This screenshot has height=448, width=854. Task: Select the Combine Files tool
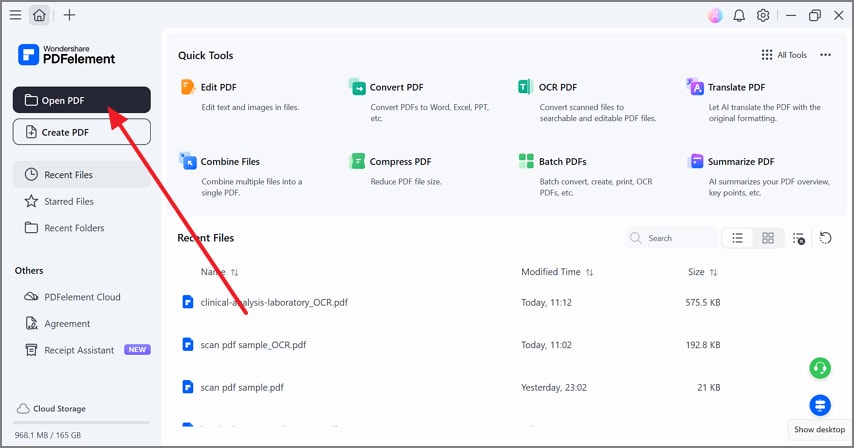(x=229, y=162)
